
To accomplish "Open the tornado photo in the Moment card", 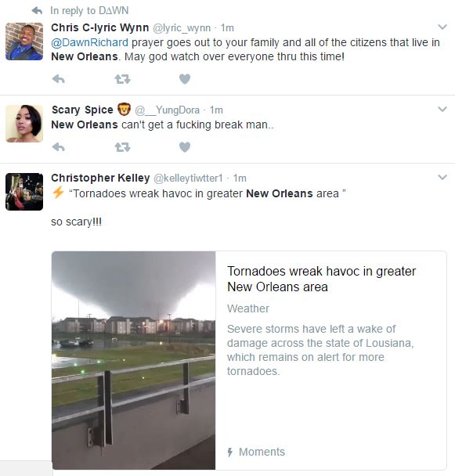I will coord(134,360).
